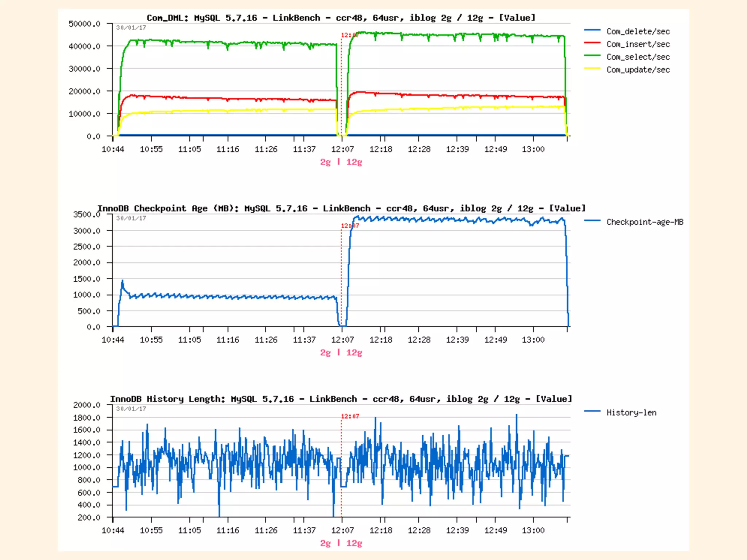
Task: Click the Checkpoint-age-MB legend label
Action: pyautogui.click(x=645, y=222)
